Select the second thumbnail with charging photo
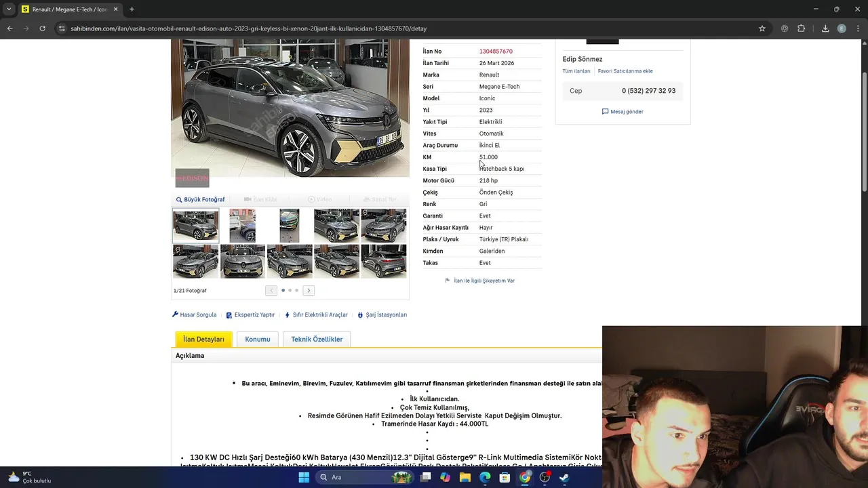This screenshot has width=868, height=488. click(243, 226)
